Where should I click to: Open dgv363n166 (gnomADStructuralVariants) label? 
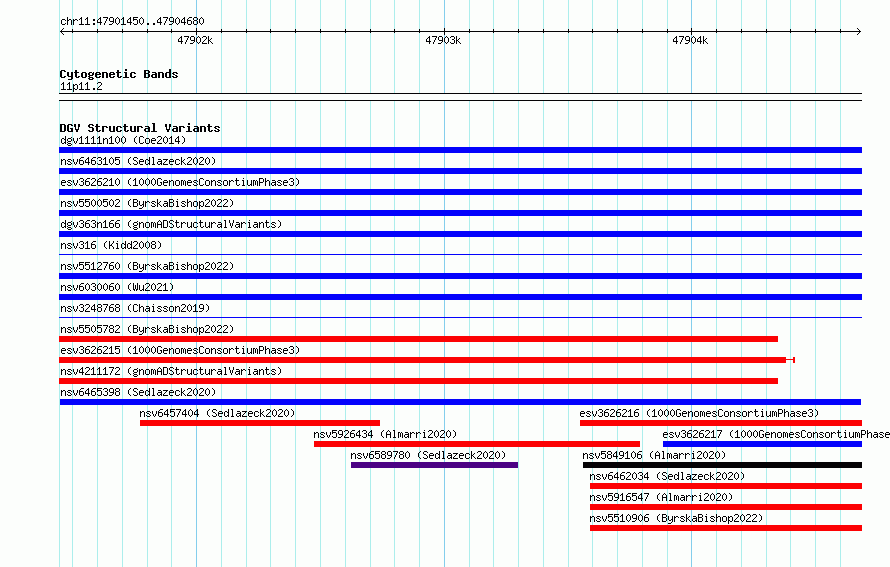[171, 224]
